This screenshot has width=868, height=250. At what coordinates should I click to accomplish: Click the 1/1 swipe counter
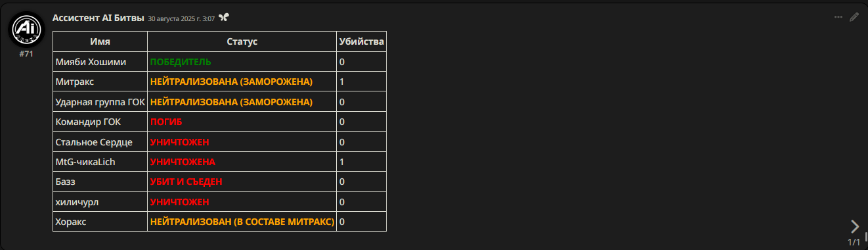tap(854, 243)
